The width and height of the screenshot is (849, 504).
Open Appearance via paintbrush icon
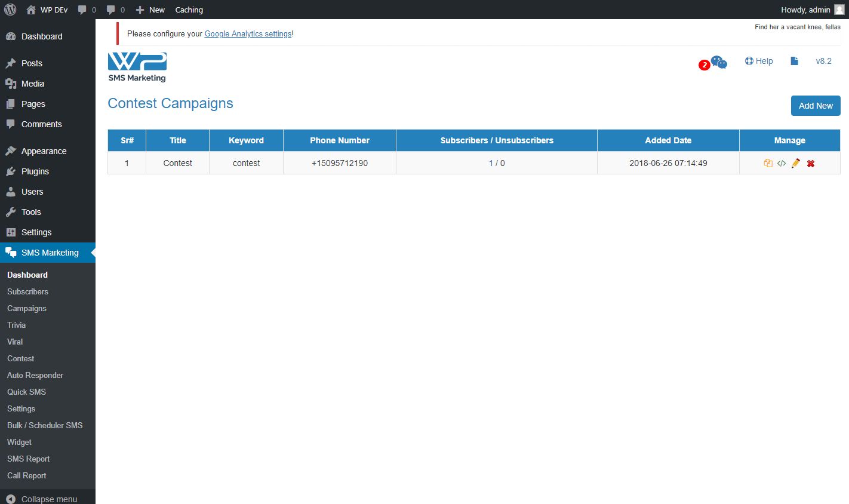click(x=11, y=151)
